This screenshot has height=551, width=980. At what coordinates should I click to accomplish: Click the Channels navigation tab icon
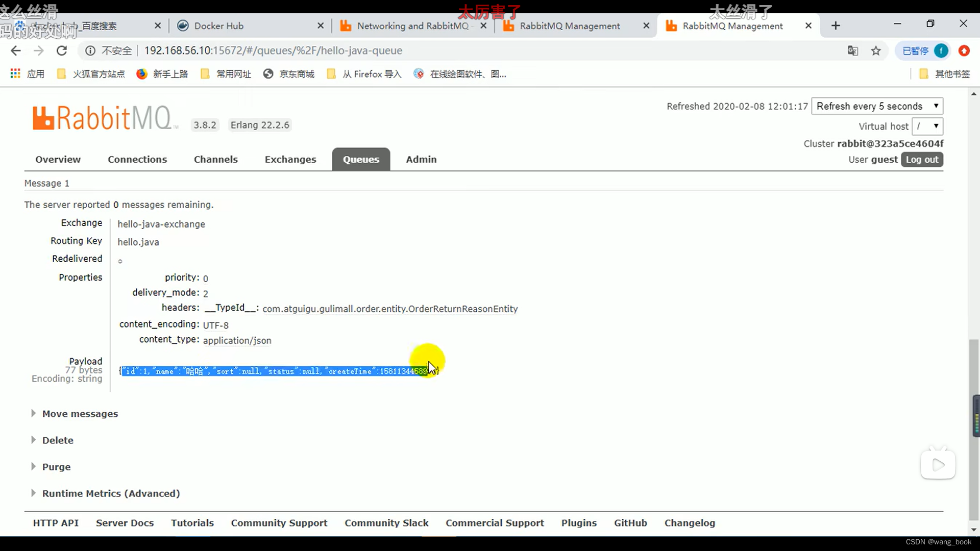click(215, 160)
